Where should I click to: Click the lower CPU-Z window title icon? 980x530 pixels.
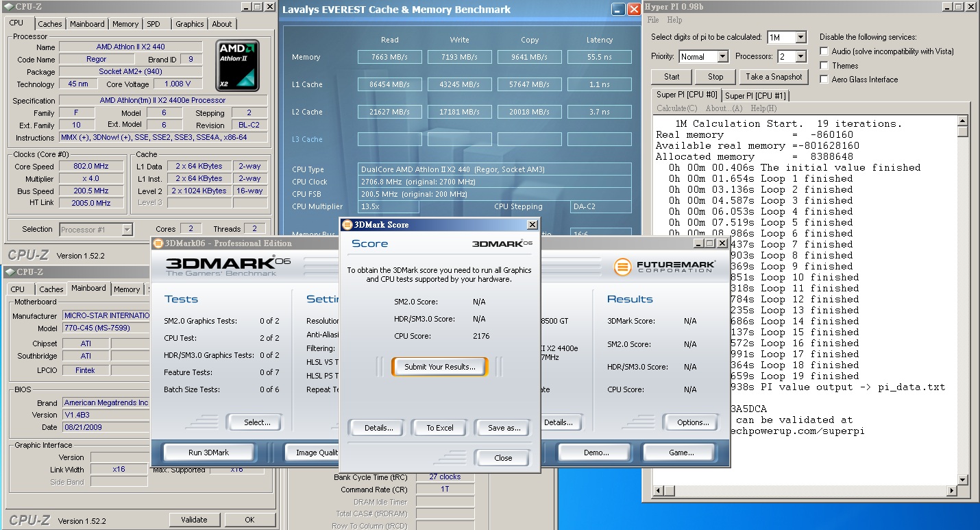pos(10,272)
